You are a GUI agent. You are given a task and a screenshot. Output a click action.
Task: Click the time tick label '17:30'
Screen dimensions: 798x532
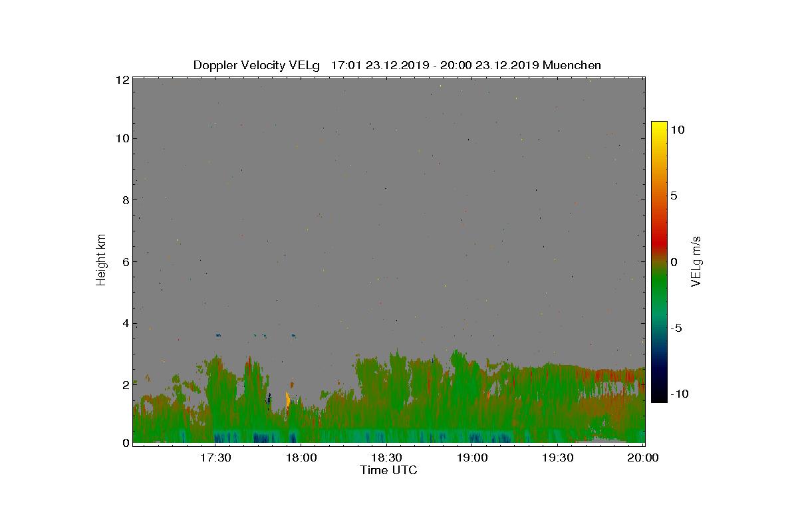tap(215, 458)
